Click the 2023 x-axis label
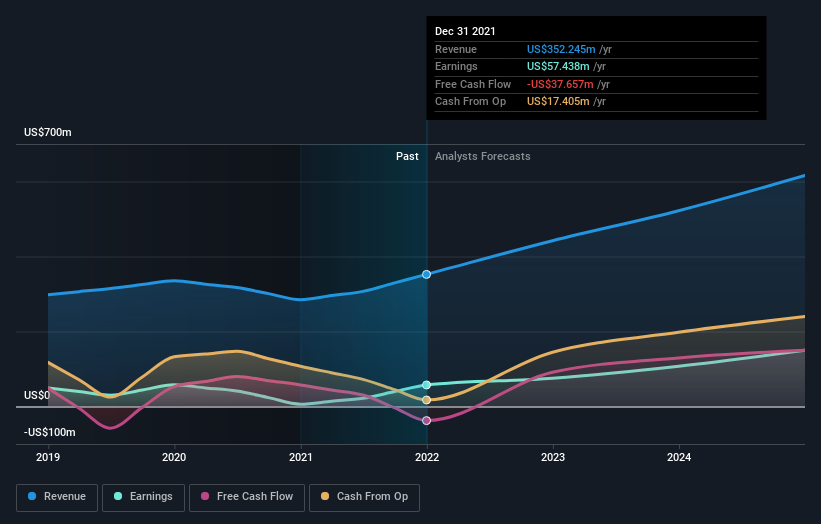The height and width of the screenshot is (524, 821). coord(553,457)
